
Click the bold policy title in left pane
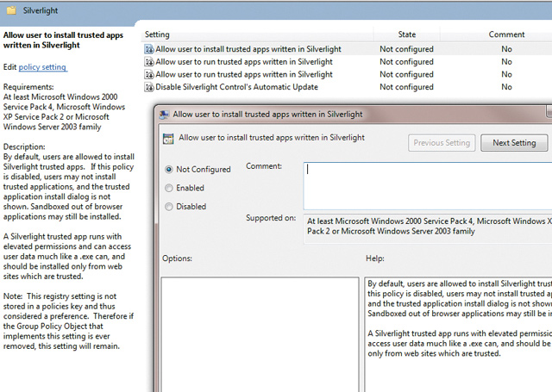click(63, 40)
